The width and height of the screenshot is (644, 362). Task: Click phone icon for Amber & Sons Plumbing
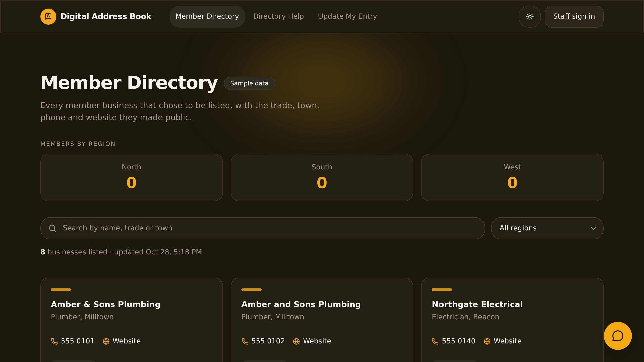coord(54,341)
